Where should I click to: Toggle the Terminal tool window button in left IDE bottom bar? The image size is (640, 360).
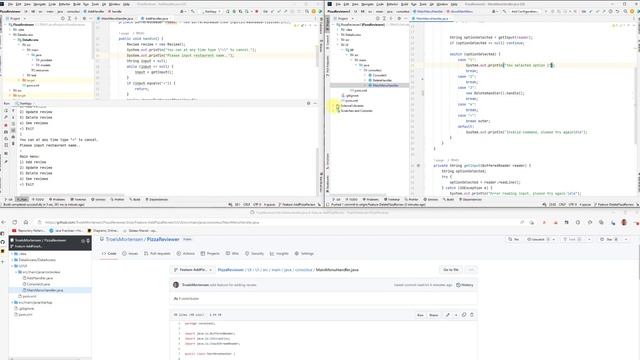pyautogui.click(x=78, y=199)
